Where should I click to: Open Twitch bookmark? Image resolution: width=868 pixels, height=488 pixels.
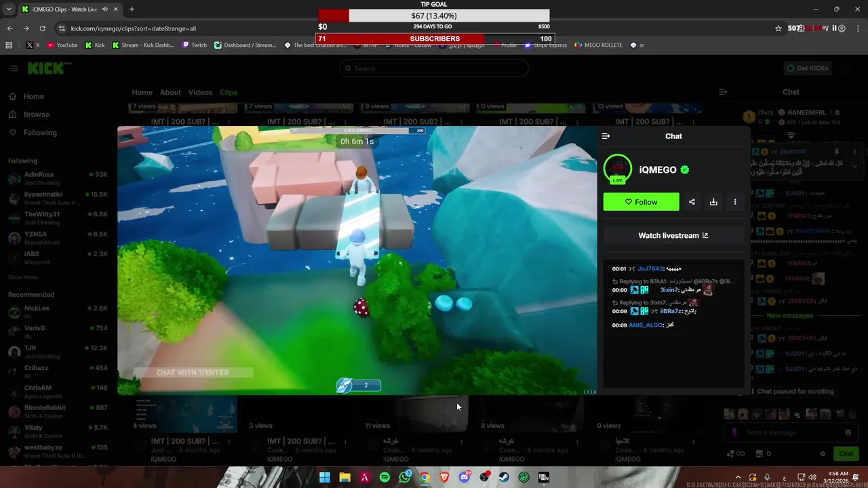pos(195,45)
